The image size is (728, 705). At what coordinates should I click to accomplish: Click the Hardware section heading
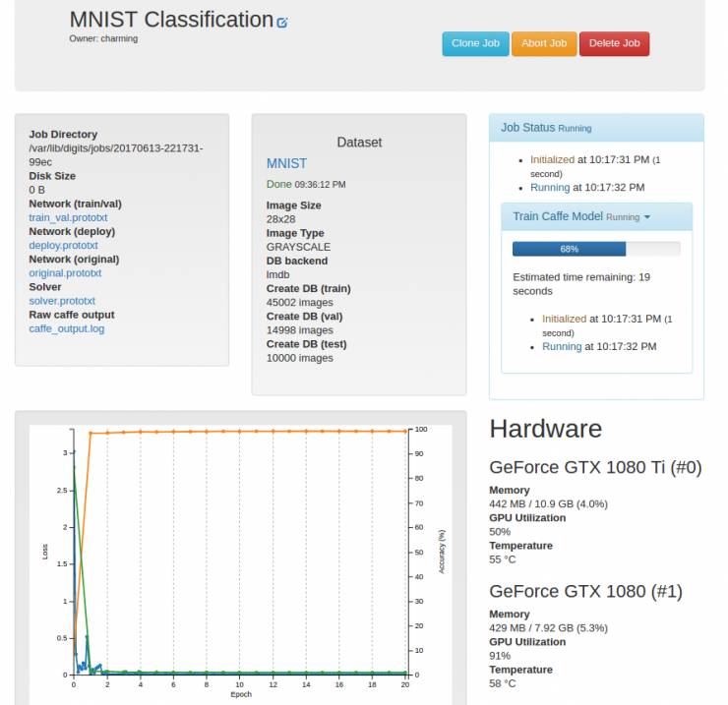tap(546, 429)
